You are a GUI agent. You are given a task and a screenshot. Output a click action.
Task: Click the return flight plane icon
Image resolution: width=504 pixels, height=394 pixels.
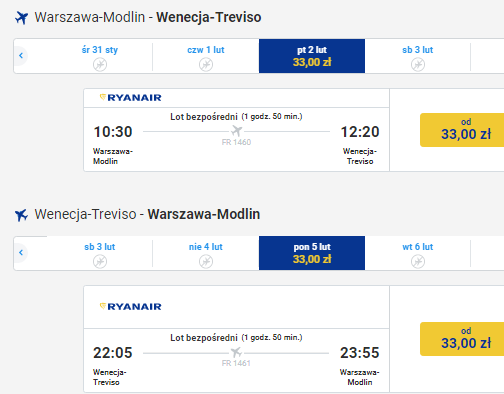(21, 215)
